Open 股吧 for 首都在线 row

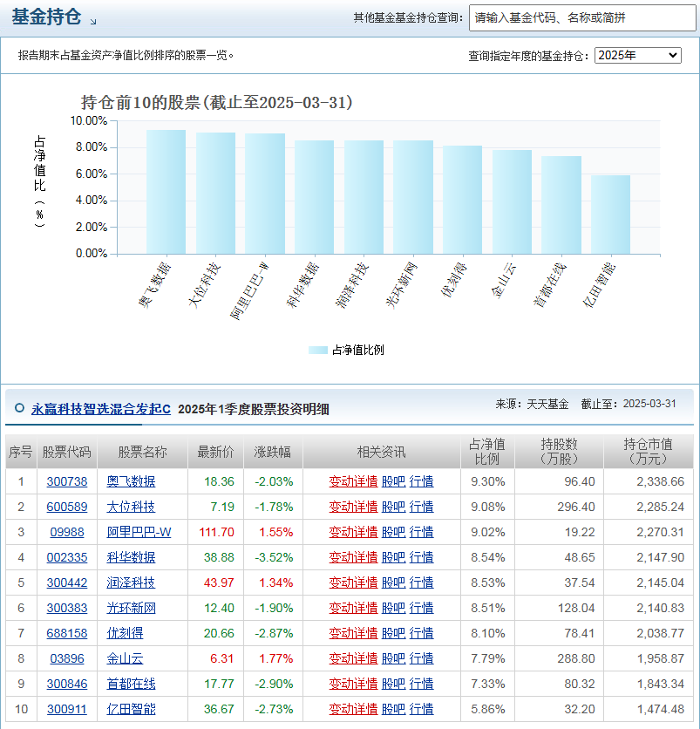(394, 684)
